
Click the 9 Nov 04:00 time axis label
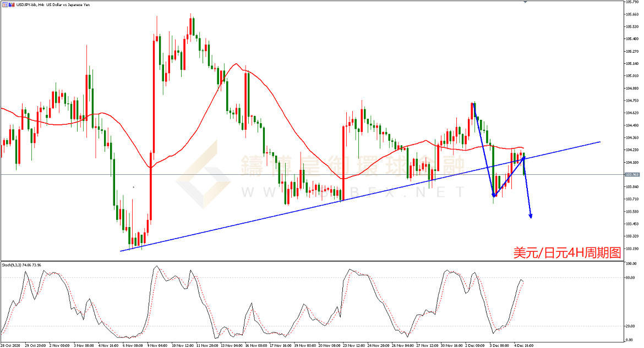[156, 345]
